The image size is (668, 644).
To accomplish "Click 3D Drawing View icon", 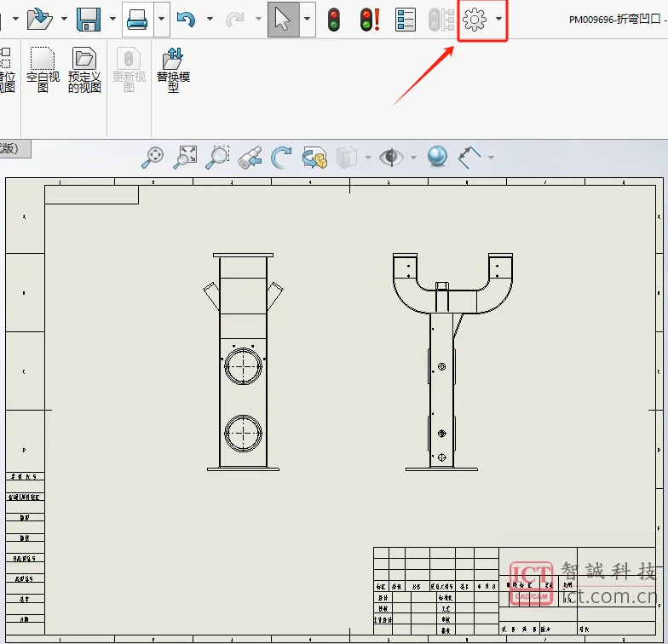I will 315,158.
